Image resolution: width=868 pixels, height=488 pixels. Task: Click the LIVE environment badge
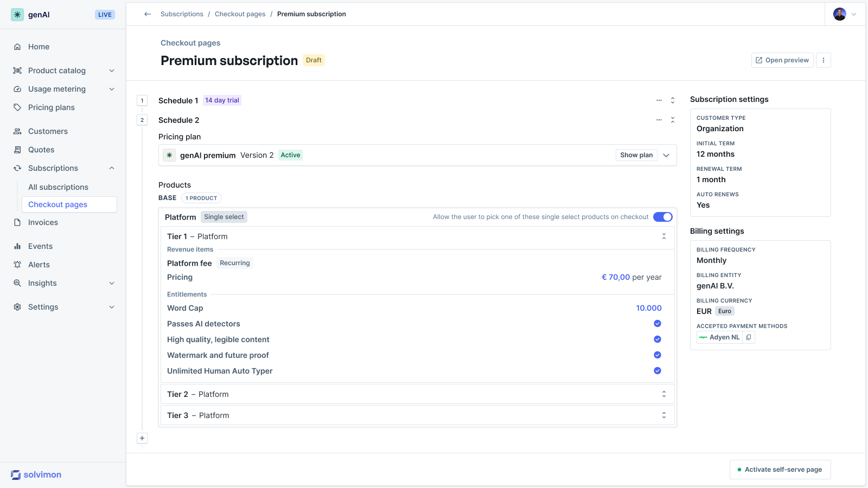105,15
